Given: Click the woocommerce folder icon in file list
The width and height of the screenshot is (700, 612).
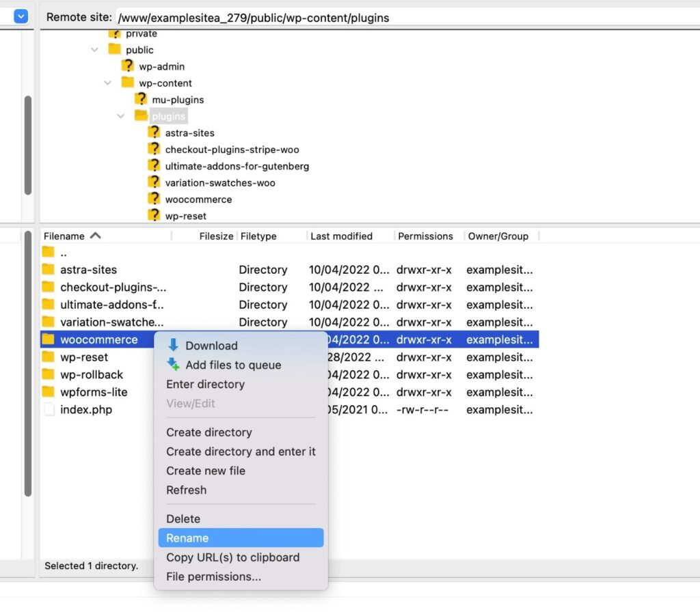Looking at the screenshot, I should (x=49, y=339).
